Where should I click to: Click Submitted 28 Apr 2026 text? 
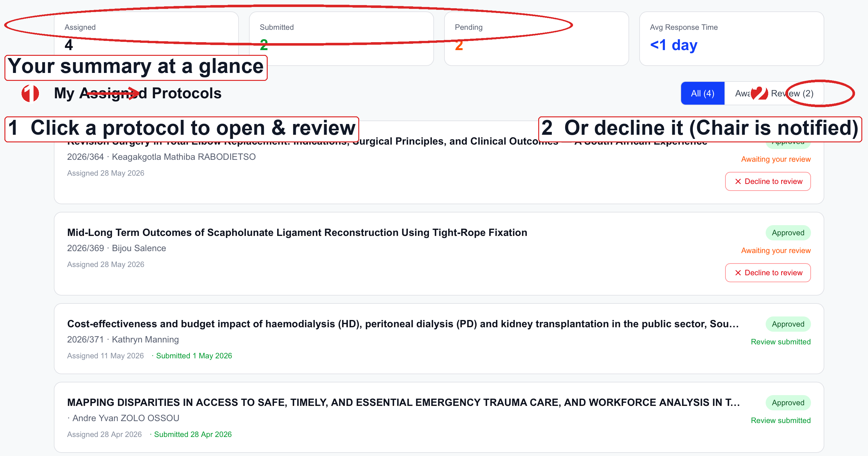[x=193, y=434]
